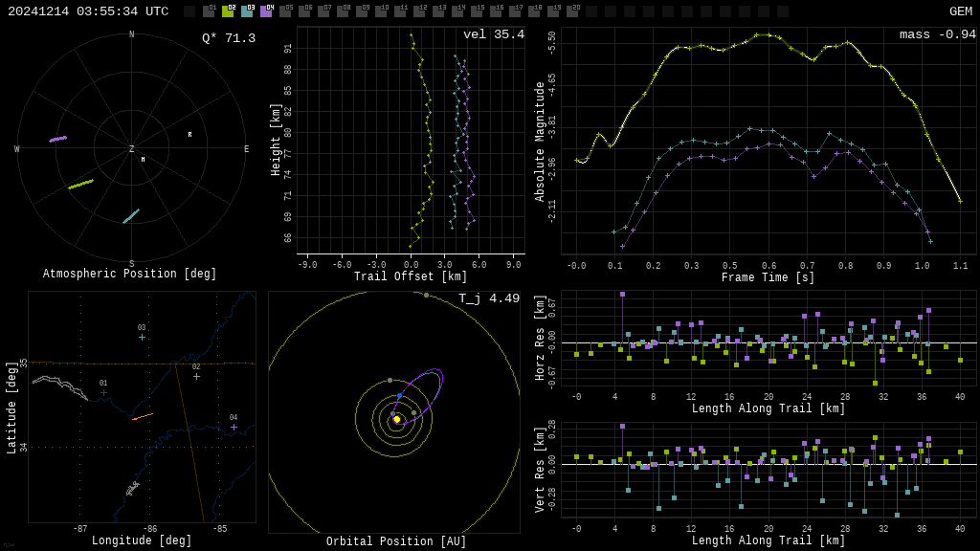This screenshot has height=551, width=980.
Task: Click the yellow Sun at orbital plot center
Action: pyautogui.click(x=397, y=419)
